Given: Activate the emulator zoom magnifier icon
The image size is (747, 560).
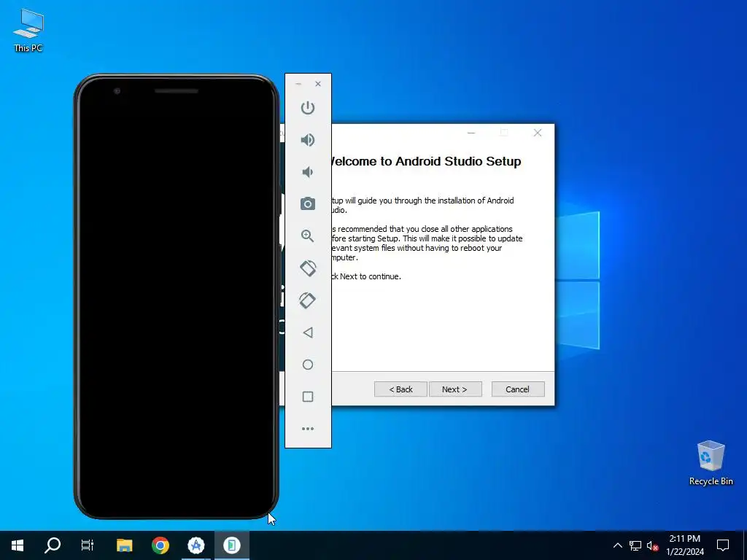Looking at the screenshot, I should pyautogui.click(x=308, y=236).
